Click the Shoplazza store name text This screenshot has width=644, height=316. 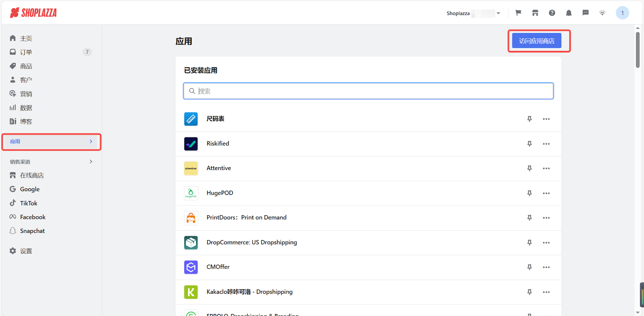458,13
